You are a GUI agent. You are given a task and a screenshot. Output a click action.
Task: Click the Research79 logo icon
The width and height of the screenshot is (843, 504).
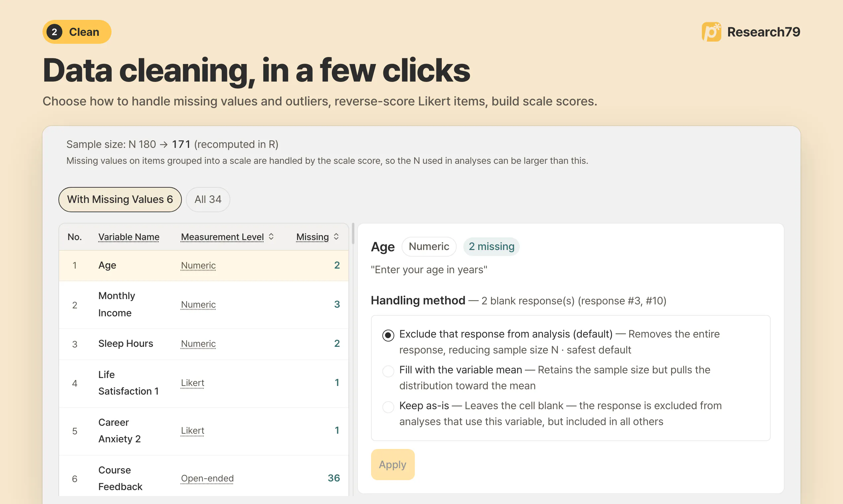tap(711, 32)
